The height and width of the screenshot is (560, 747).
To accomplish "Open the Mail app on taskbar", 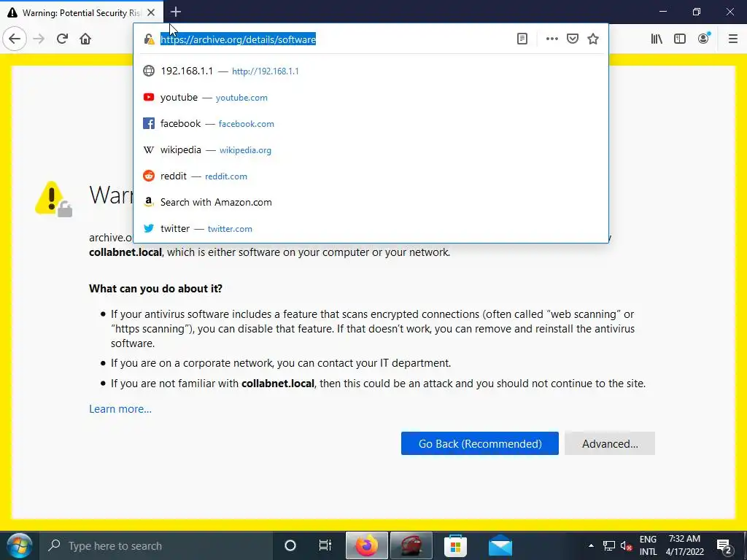I will coord(500,545).
